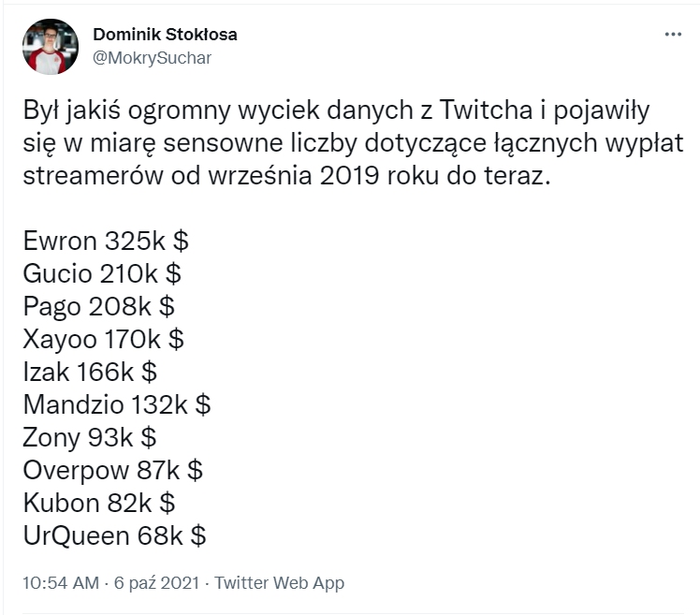Select the Pago 208k $ line
The image size is (700, 615).
98,307
